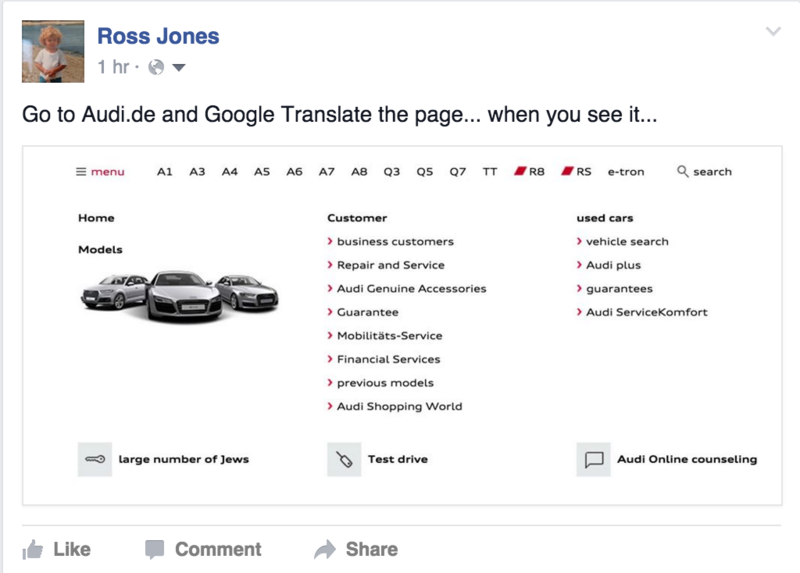Click the search magnifier icon
The height and width of the screenshot is (573, 800).
[683, 171]
